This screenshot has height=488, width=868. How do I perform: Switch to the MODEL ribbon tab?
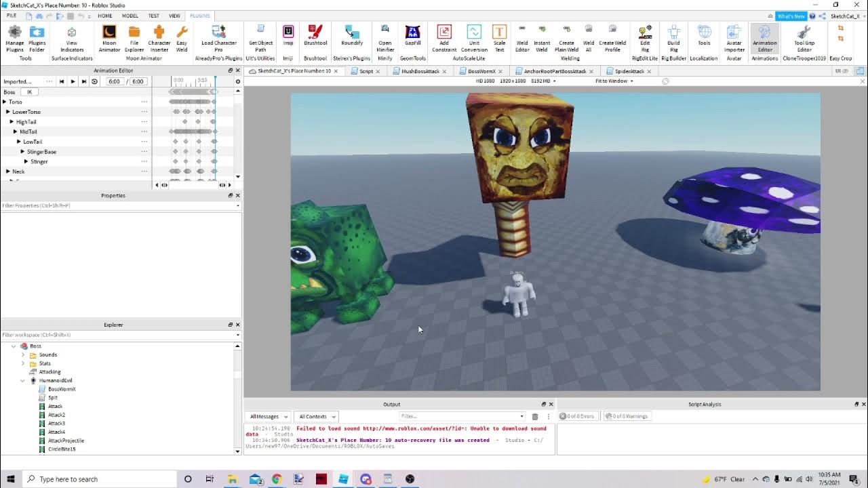point(130,16)
